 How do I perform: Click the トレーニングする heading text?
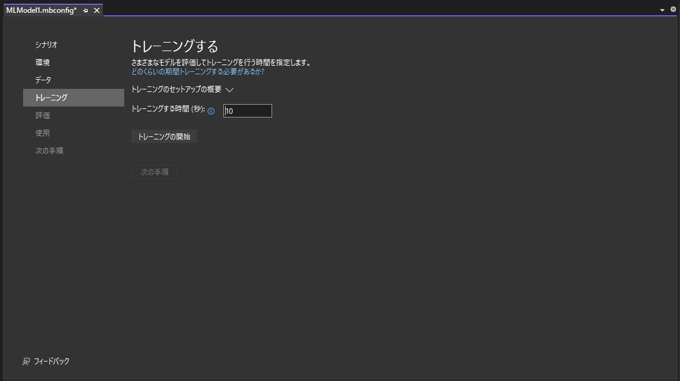tap(175, 46)
